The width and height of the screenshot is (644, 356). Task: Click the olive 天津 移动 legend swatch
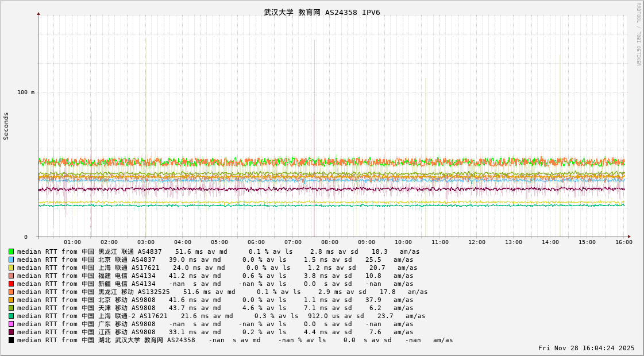tap(11, 308)
